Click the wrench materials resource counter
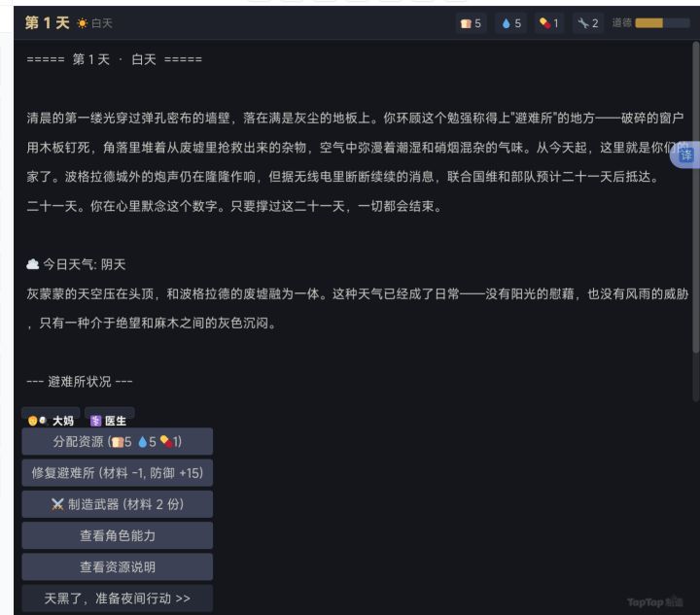The image size is (700, 615). click(x=587, y=23)
